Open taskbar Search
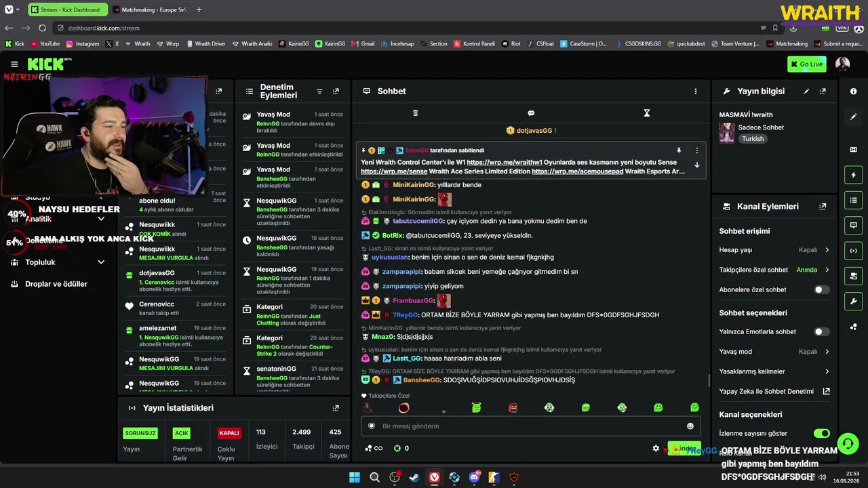Screen dimensions: 868x488 374,477
